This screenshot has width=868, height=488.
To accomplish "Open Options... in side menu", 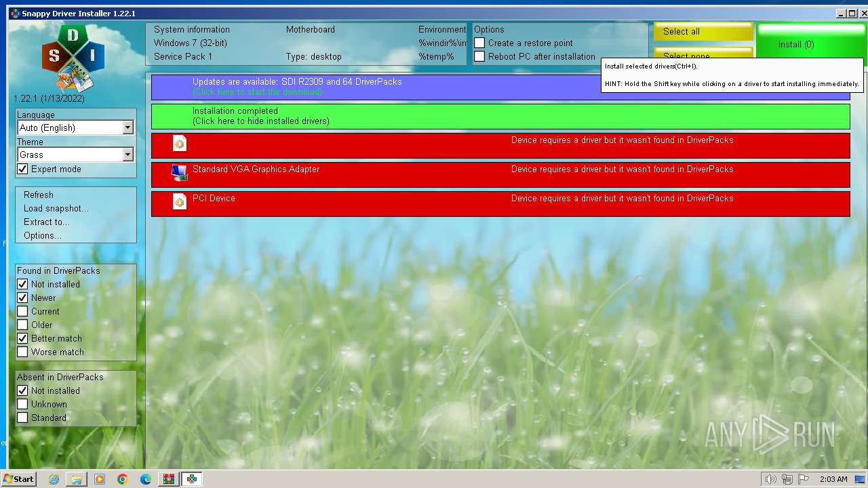I will pyautogui.click(x=43, y=235).
